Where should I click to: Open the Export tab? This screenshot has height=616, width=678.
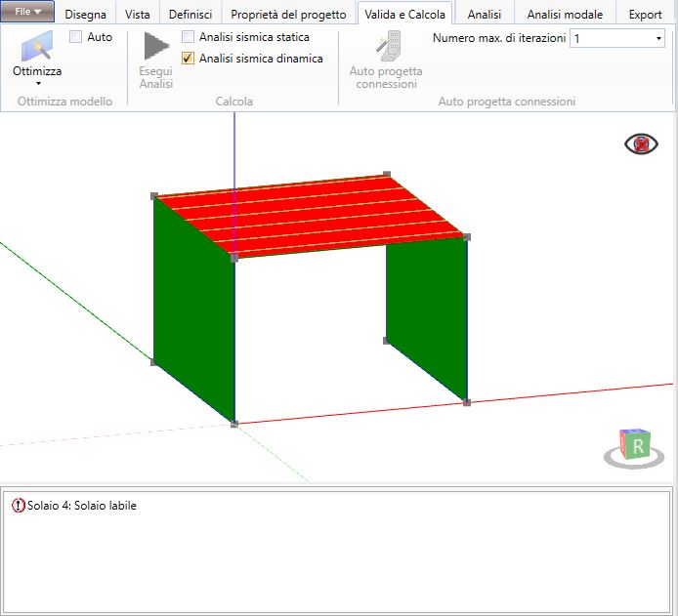(645, 15)
